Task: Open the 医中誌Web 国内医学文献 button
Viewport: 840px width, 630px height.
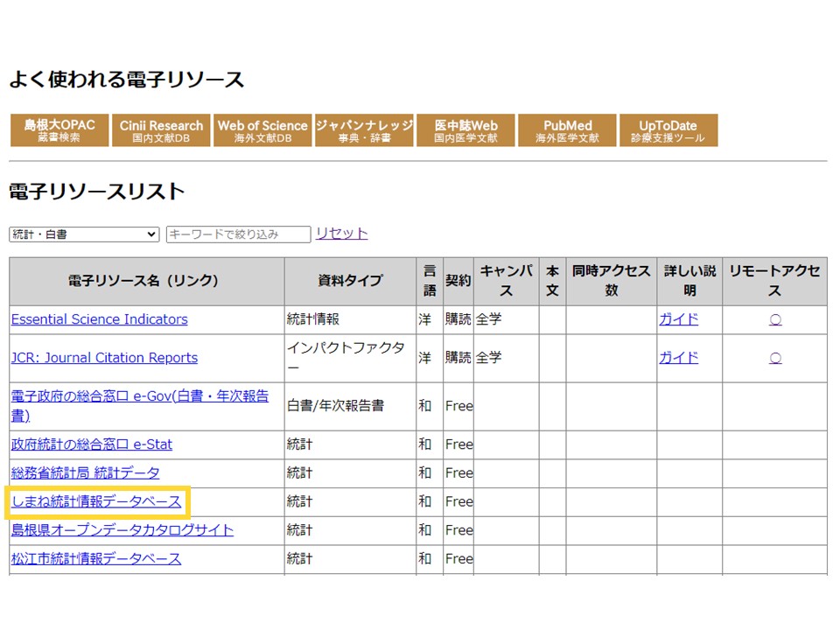Action: point(465,130)
